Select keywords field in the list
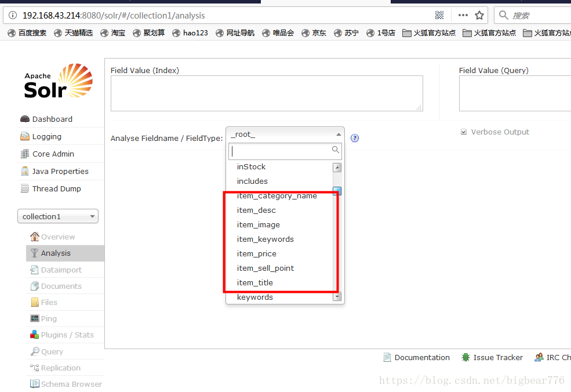571x392 pixels. click(x=255, y=297)
